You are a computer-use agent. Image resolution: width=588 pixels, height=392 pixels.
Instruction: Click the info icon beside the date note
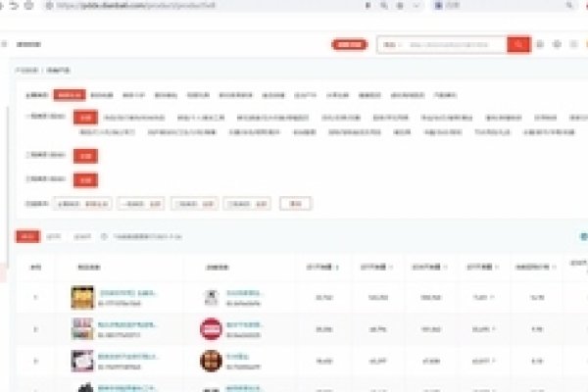pos(104,236)
